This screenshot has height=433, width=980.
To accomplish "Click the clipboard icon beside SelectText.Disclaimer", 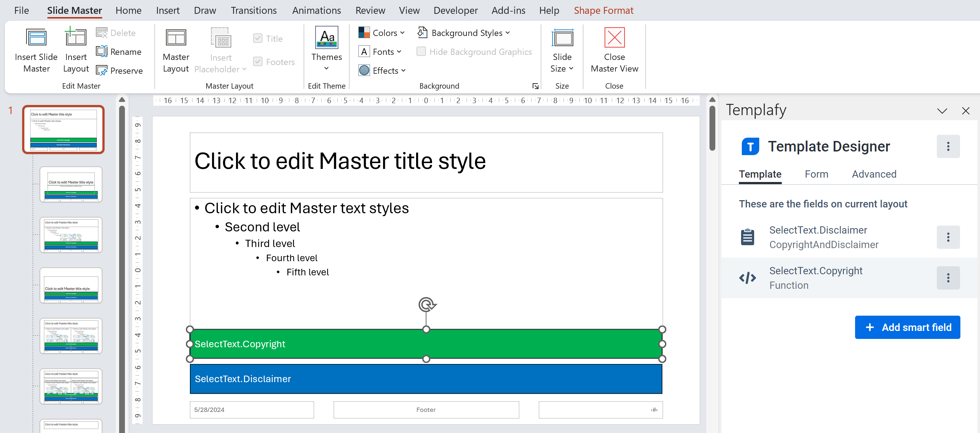I will point(747,237).
